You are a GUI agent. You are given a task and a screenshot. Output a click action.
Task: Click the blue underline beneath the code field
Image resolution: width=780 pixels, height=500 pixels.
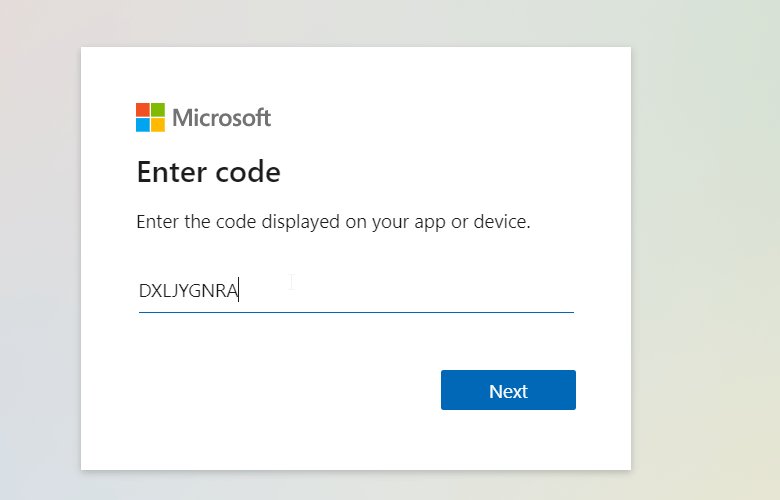tap(356, 312)
